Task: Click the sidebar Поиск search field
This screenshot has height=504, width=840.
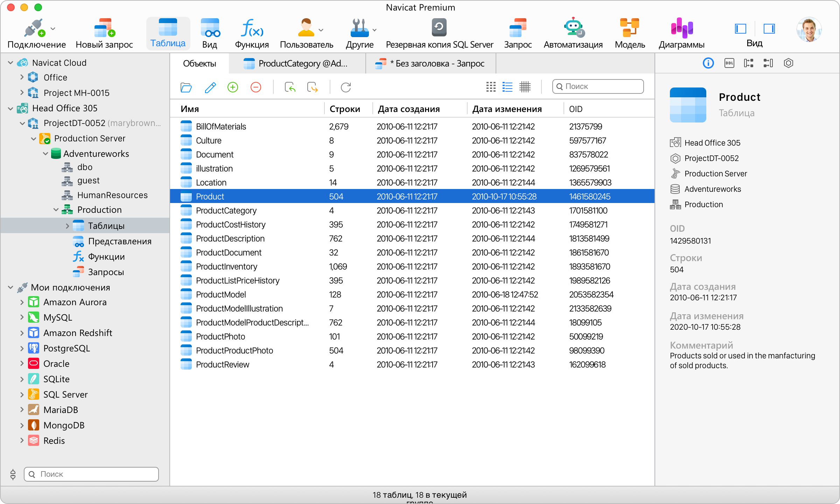Action: coord(91,474)
